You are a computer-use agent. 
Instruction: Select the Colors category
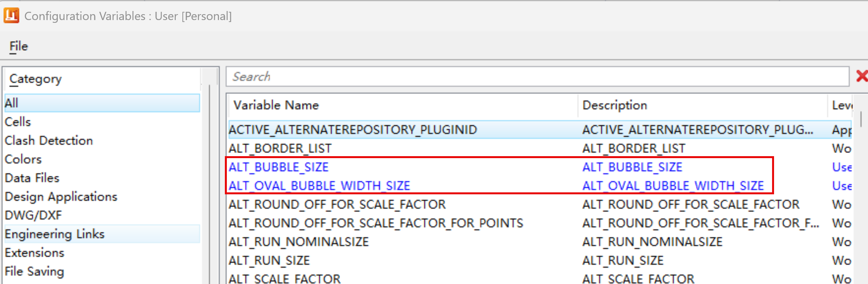coord(23,159)
